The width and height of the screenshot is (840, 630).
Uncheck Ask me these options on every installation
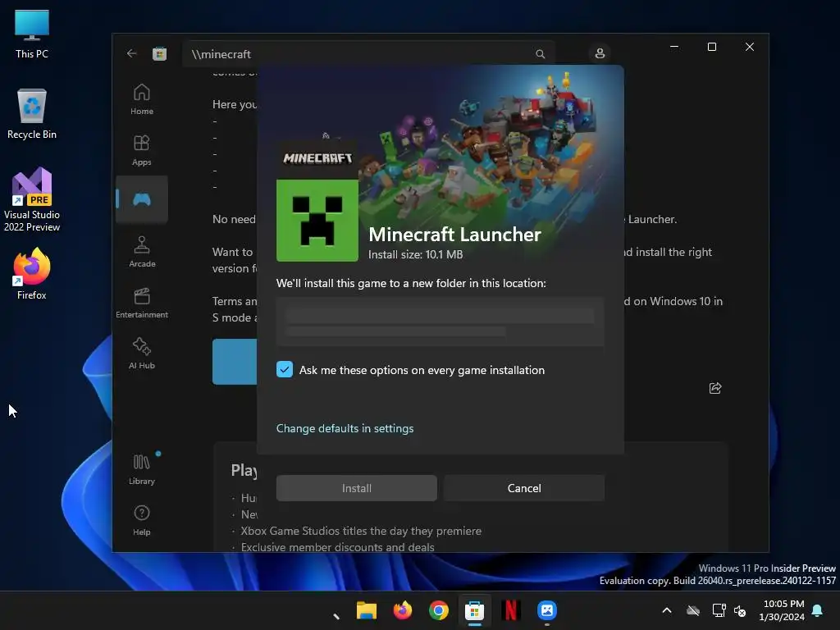coord(285,369)
